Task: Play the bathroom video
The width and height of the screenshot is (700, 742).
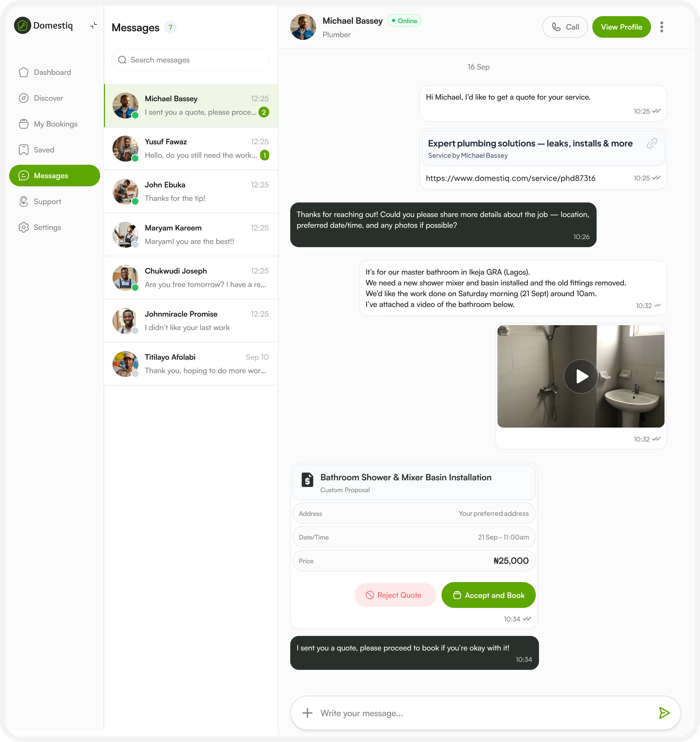Action: [x=580, y=376]
